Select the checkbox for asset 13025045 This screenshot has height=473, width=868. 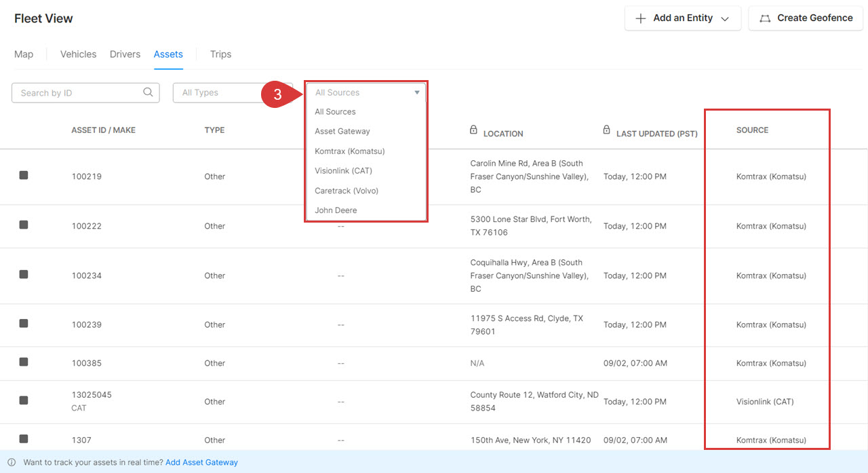[x=24, y=400]
